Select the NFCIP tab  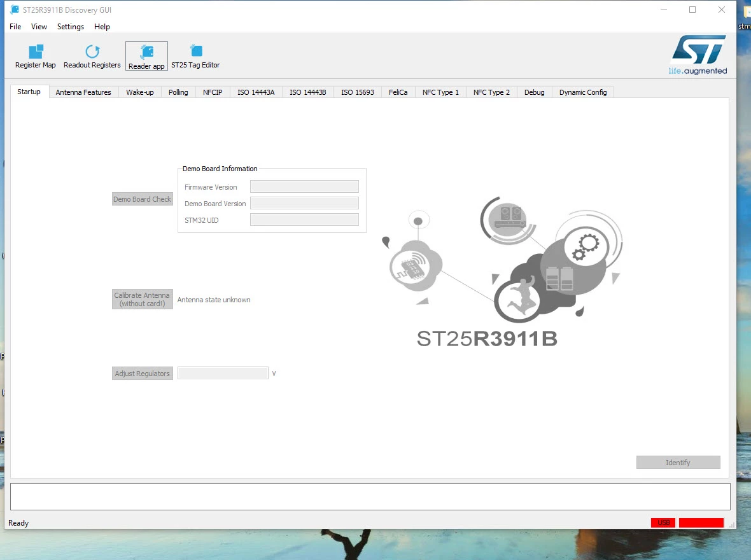pyautogui.click(x=213, y=92)
